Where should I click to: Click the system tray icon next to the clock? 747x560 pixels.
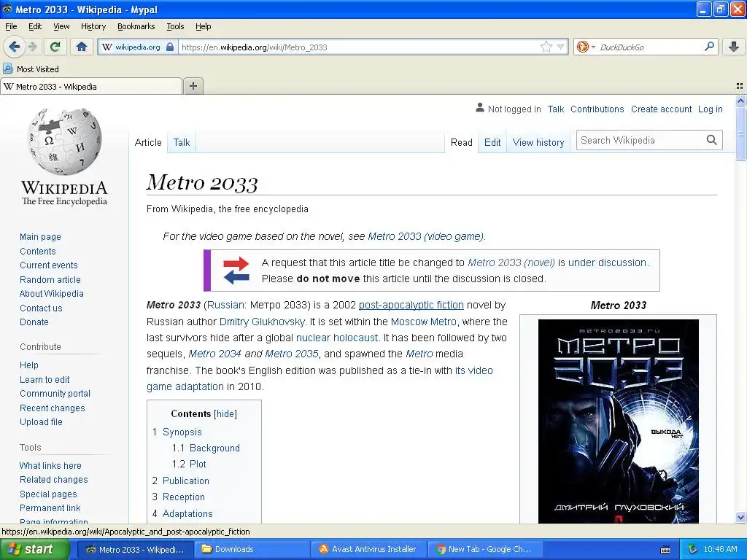tap(693, 549)
